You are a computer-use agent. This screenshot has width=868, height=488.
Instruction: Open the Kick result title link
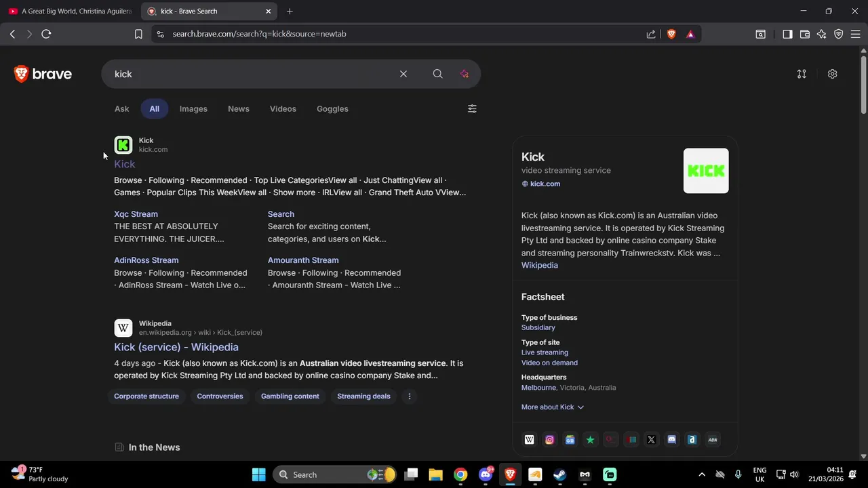click(x=125, y=164)
